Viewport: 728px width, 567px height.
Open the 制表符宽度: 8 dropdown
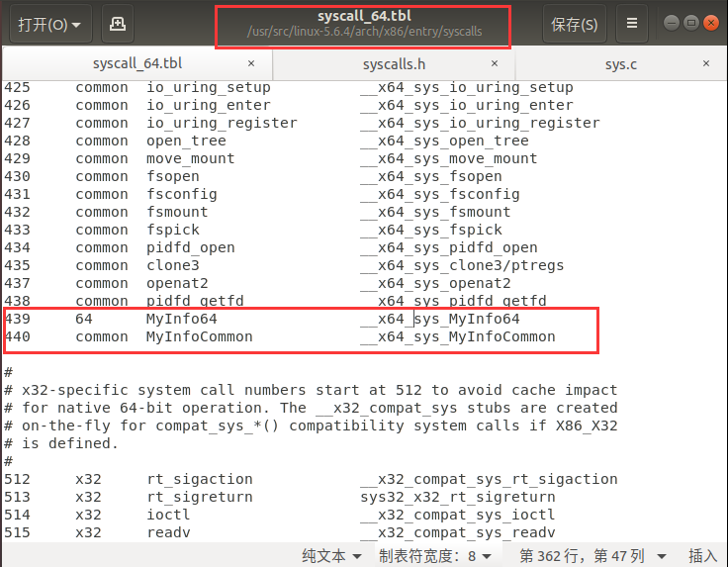[434, 555]
